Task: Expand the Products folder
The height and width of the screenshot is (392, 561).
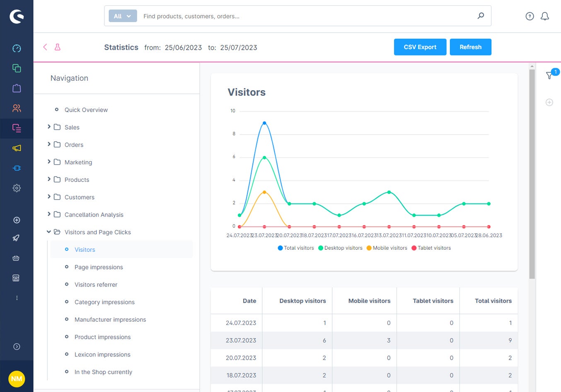Action: [49, 179]
